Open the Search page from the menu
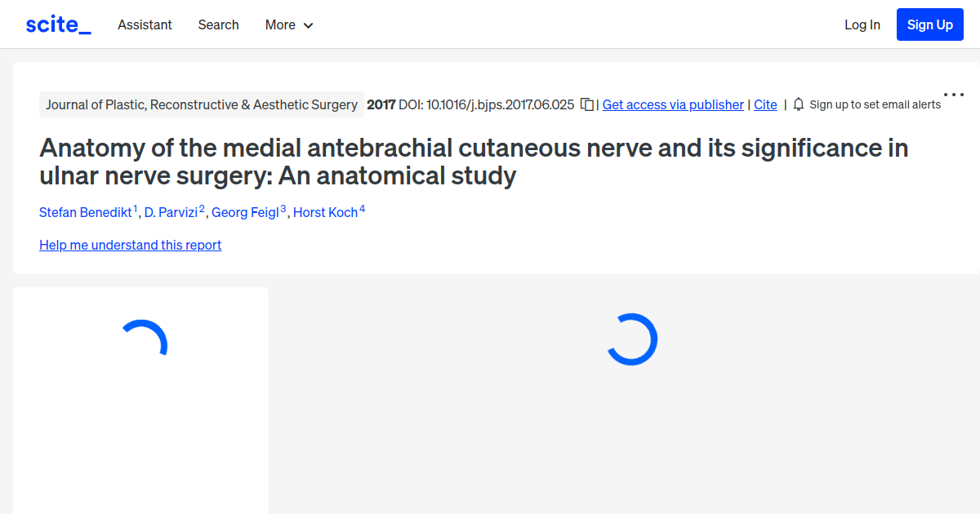 218,25
